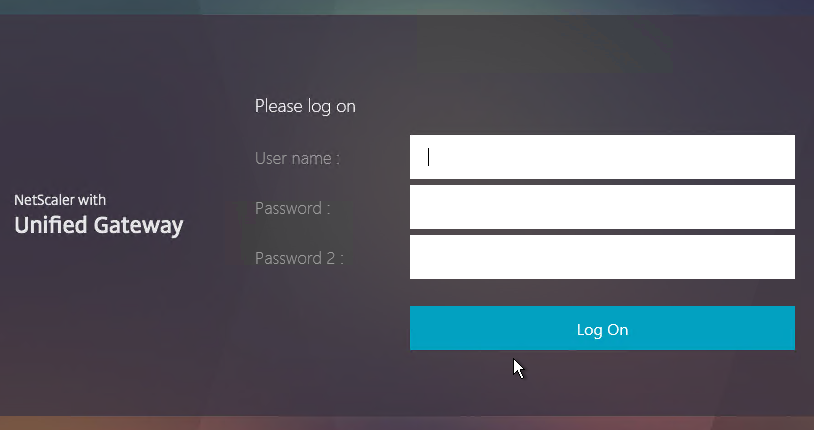The width and height of the screenshot is (814, 430).
Task: Click the blue Log On button
Action: 602,328
